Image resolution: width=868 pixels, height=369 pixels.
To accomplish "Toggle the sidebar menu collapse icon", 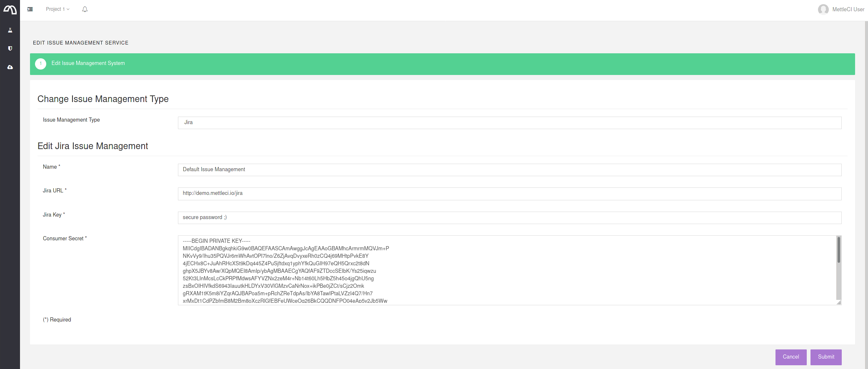I will [x=30, y=9].
